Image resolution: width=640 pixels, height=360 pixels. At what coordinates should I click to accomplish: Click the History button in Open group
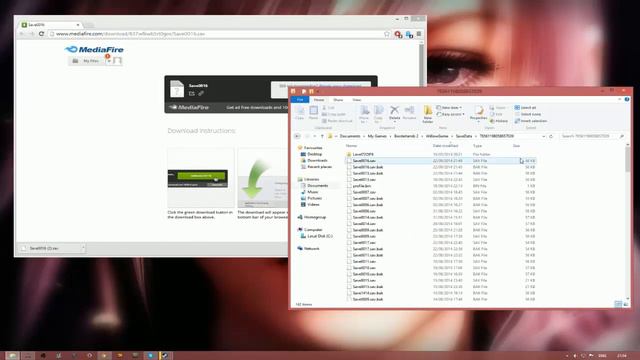point(499,121)
